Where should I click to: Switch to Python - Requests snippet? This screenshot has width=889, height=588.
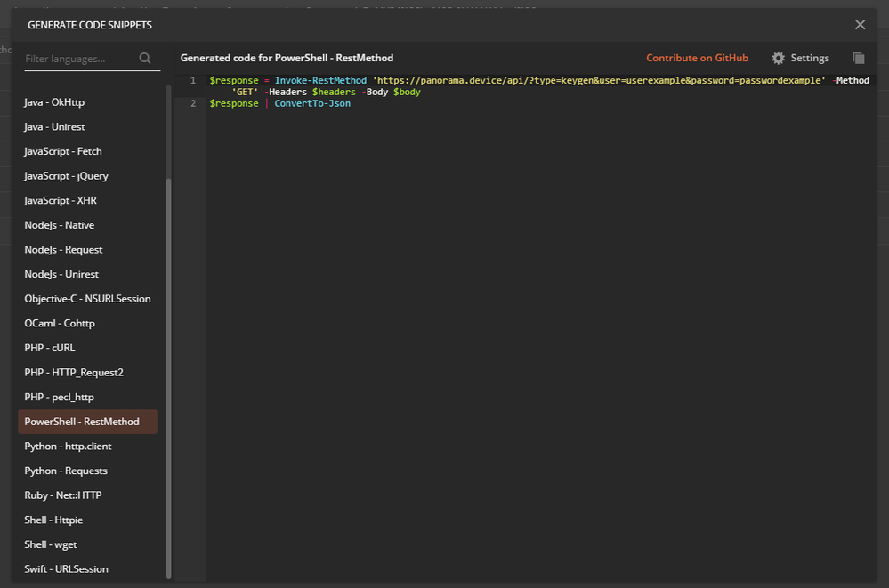pyautogui.click(x=66, y=471)
